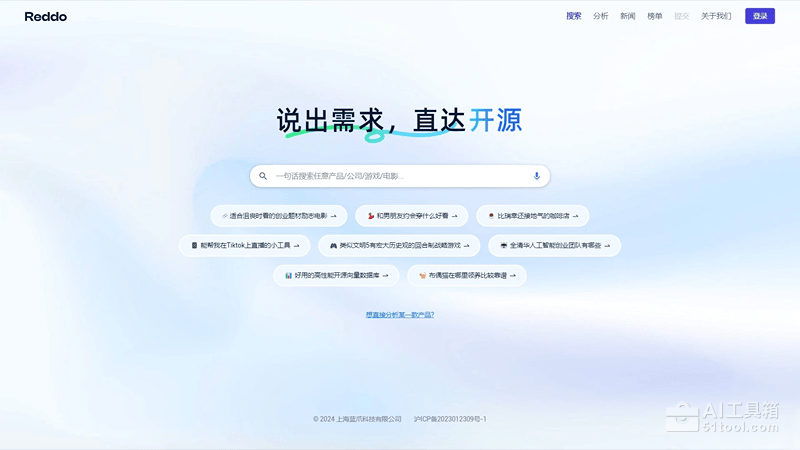Click the 沪ICP备 registration number link

point(450,419)
